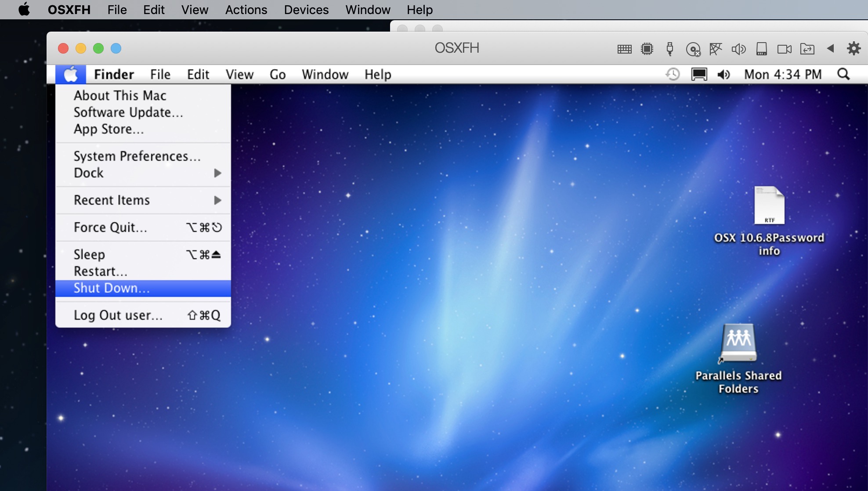
Task: Open the guest Help menu
Action: [378, 75]
